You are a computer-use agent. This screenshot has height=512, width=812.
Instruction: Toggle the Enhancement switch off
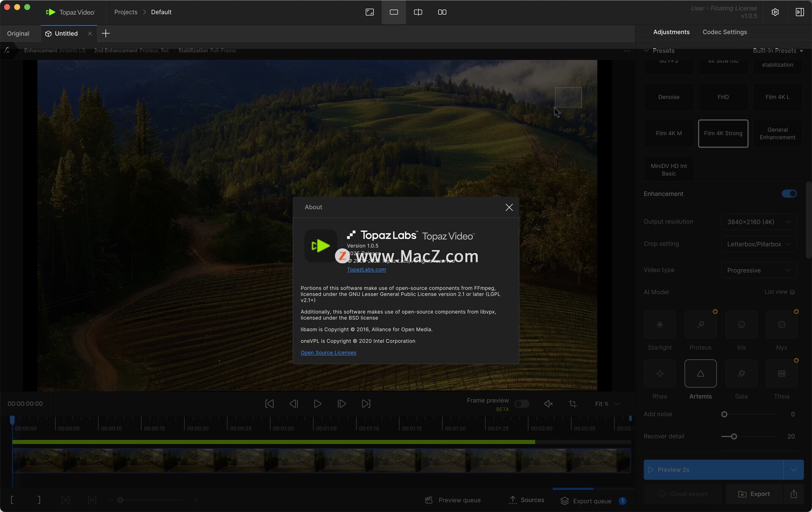coord(789,194)
